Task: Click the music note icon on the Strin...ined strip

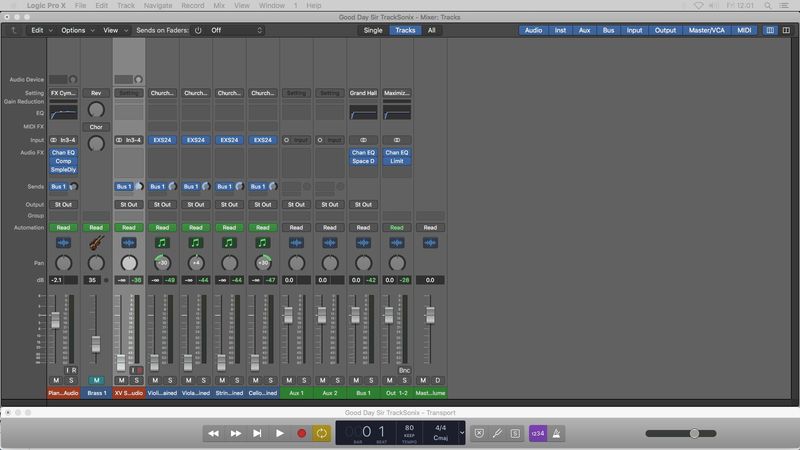Action: (x=229, y=243)
